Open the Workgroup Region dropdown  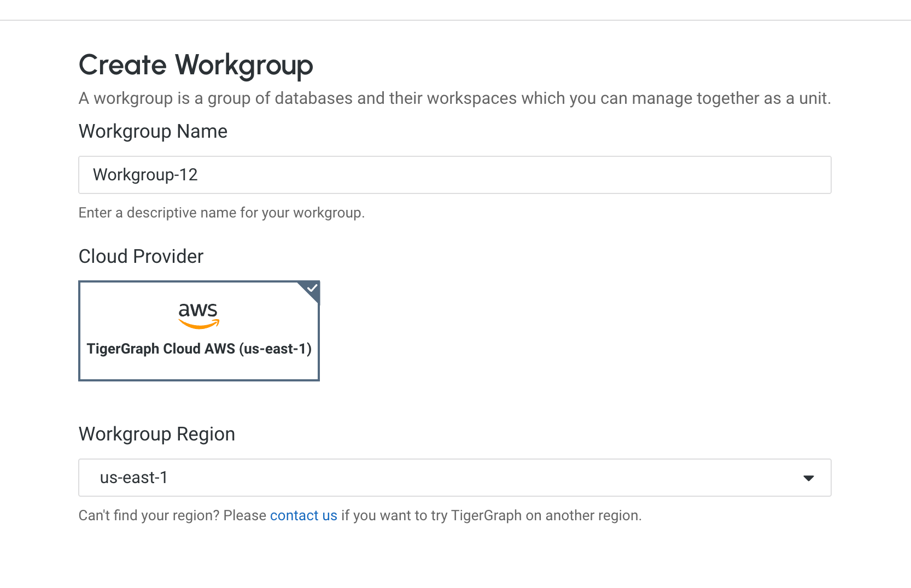pos(454,478)
